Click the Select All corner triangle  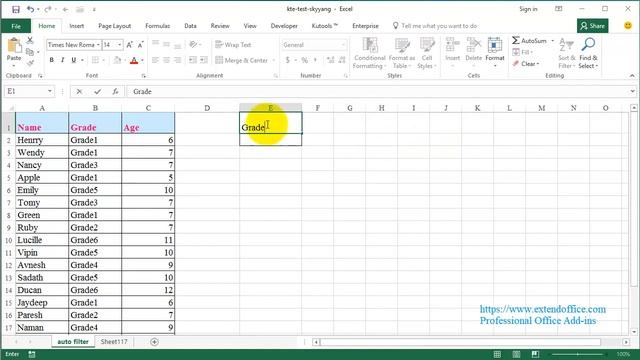pyautogui.click(x=9, y=108)
